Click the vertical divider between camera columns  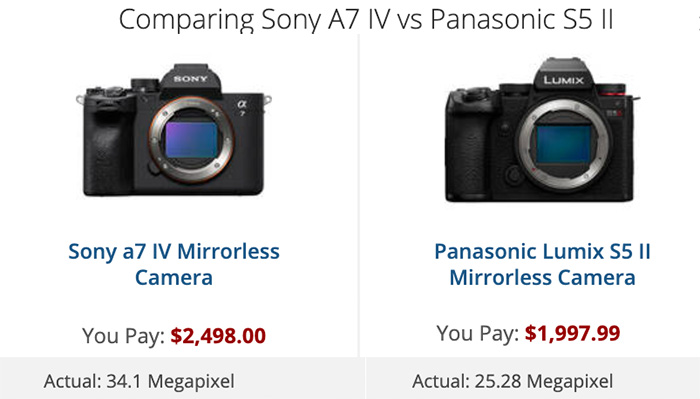click(x=358, y=196)
